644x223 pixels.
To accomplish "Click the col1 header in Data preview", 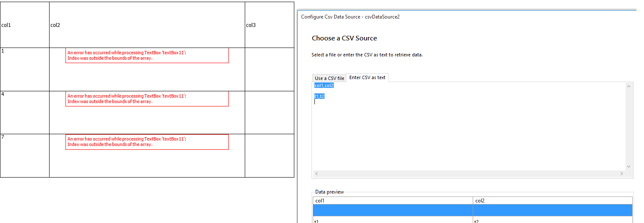I will click(x=393, y=201).
